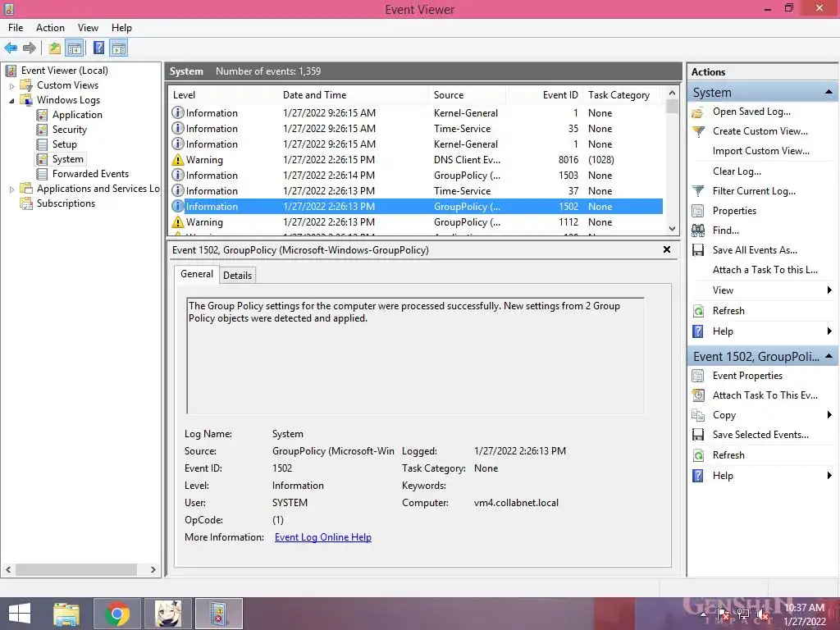Viewport: 840px width, 630px height.
Task: Collapse the Windows Logs tree node
Action: (x=11, y=100)
